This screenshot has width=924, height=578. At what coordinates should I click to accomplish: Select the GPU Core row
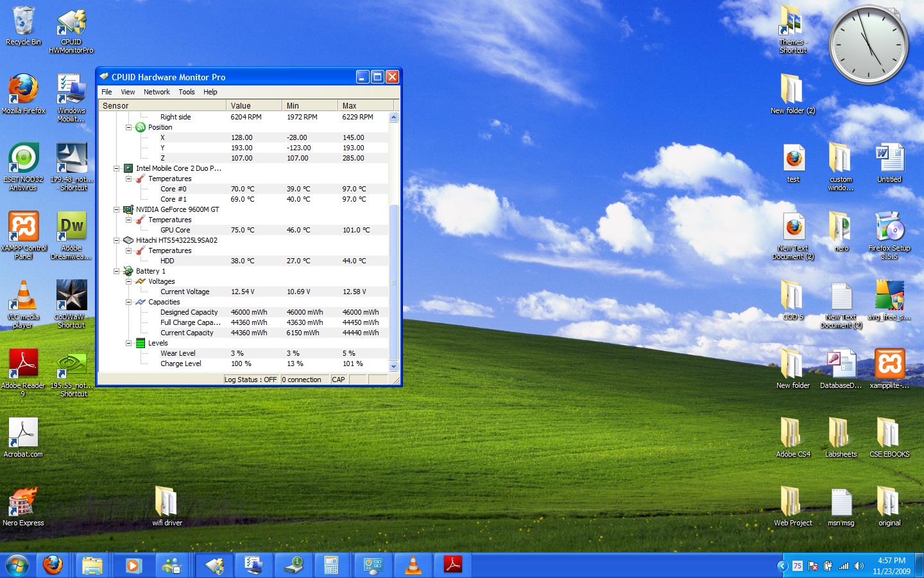point(244,230)
